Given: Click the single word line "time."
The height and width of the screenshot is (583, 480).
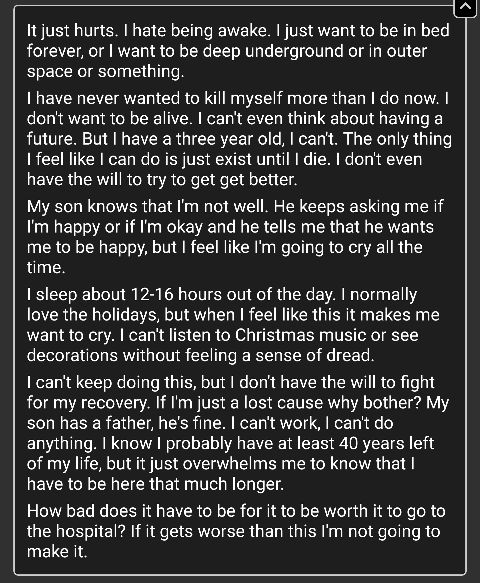Looking at the screenshot, I should click(46, 267).
